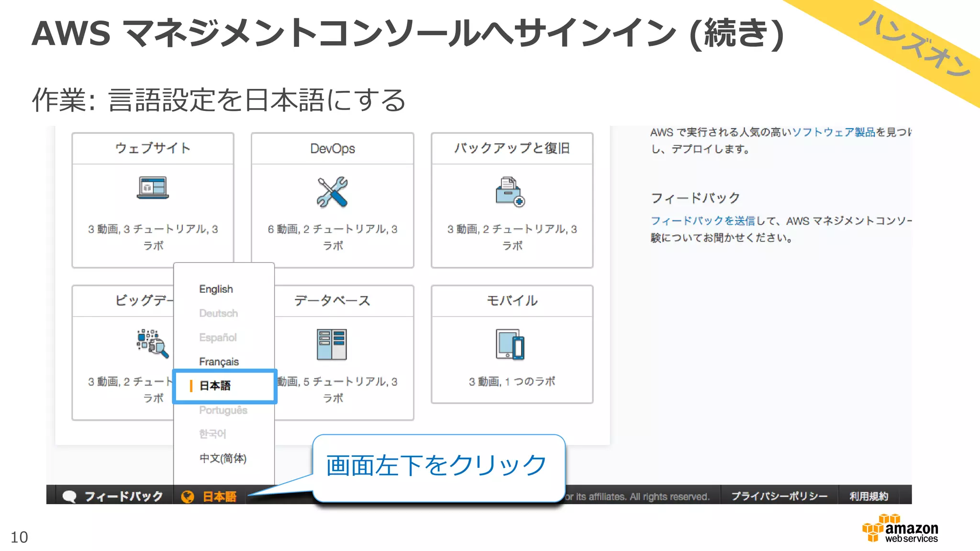Viewport: 980px width, 551px height.
Task: Open the ソフトウェア製品 link
Action: pyautogui.click(x=834, y=132)
